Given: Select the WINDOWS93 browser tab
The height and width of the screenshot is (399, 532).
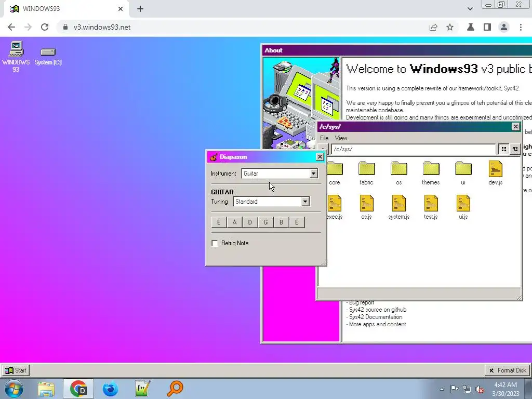Looking at the screenshot, I should tap(66, 9).
